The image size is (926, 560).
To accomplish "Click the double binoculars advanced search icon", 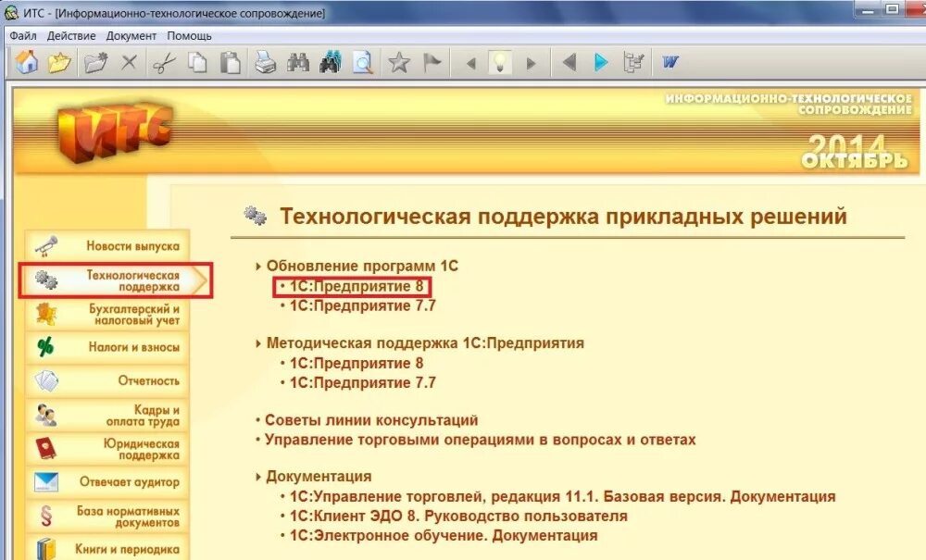I will click(331, 62).
